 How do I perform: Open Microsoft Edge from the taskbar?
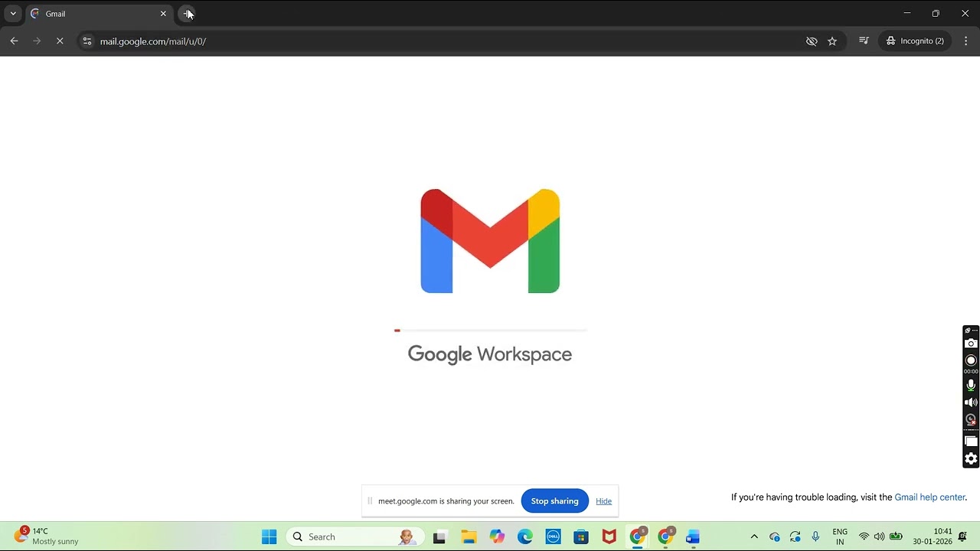point(525,537)
